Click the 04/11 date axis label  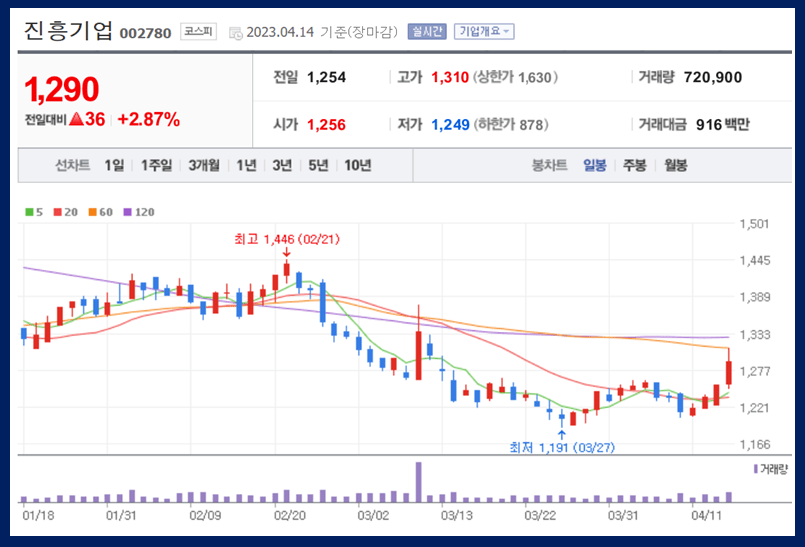click(706, 515)
